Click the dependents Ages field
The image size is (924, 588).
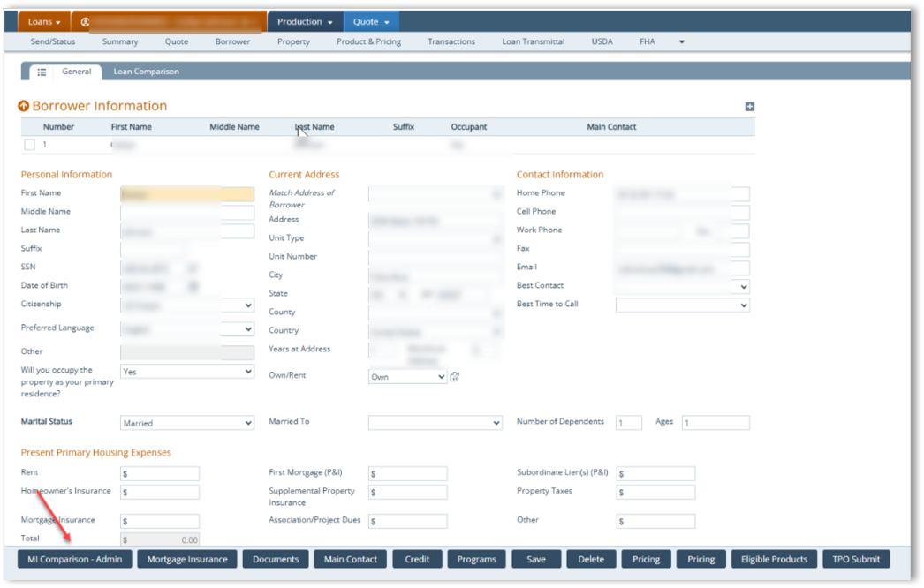(716, 423)
